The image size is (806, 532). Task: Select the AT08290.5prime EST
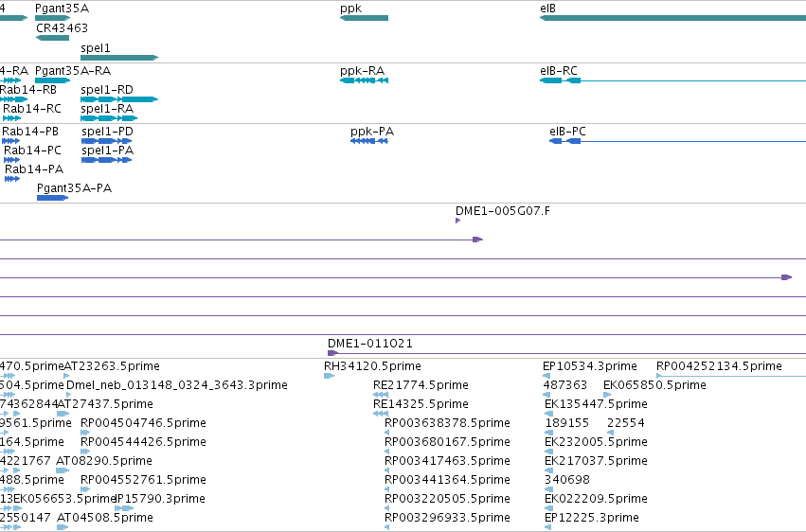click(x=63, y=470)
